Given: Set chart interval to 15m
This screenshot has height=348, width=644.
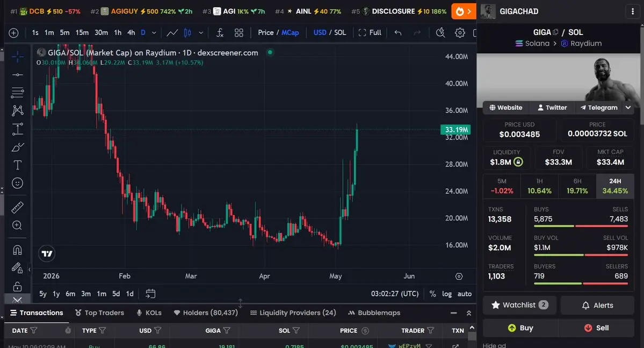Looking at the screenshot, I should (x=82, y=32).
